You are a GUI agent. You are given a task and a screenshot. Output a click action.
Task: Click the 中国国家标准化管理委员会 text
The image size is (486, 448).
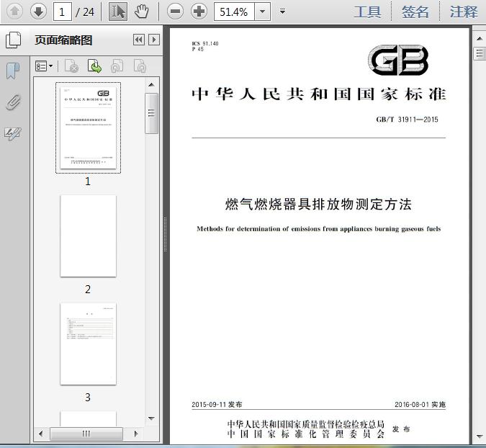click(x=305, y=434)
